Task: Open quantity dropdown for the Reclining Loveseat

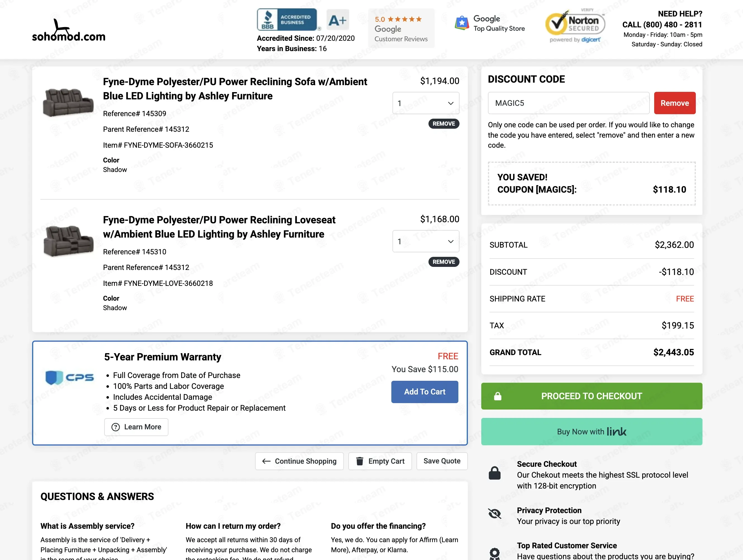Action: coord(426,241)
